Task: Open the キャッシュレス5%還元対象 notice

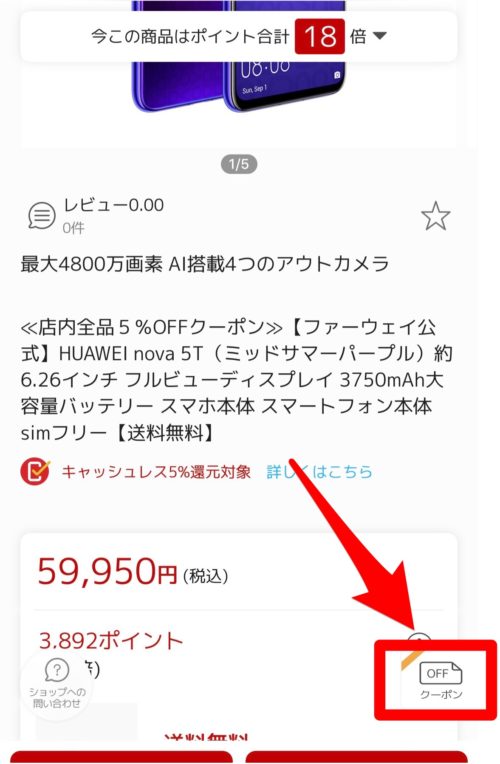Action: click(156, 472)
